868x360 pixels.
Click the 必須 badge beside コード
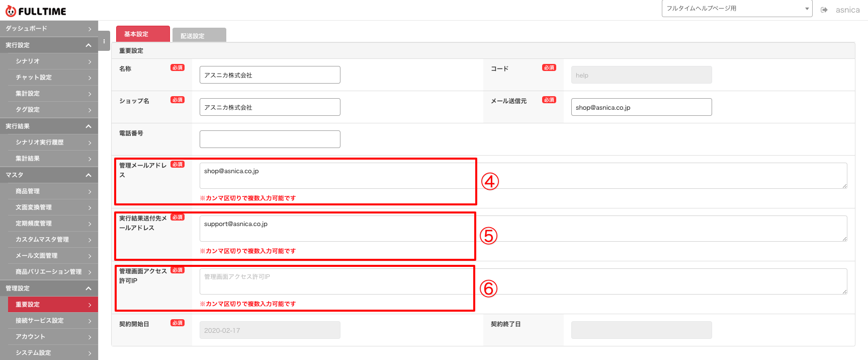pos(549,67)
